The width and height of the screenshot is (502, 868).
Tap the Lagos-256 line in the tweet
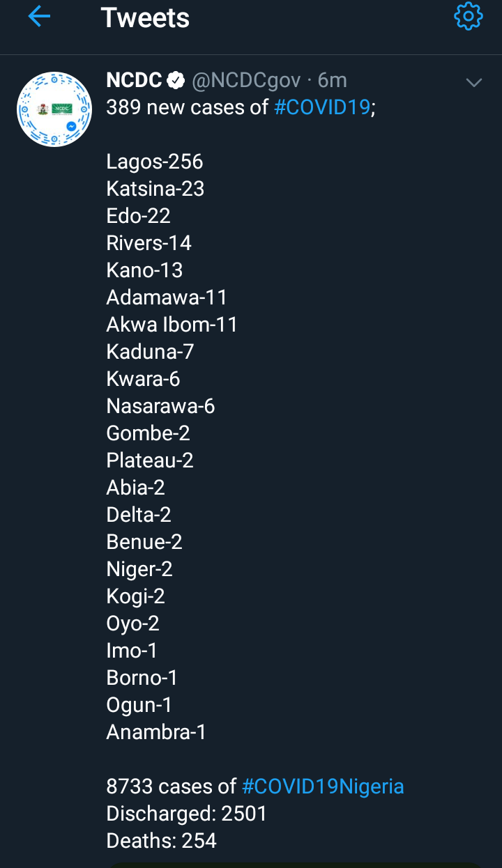pos(155,162)
